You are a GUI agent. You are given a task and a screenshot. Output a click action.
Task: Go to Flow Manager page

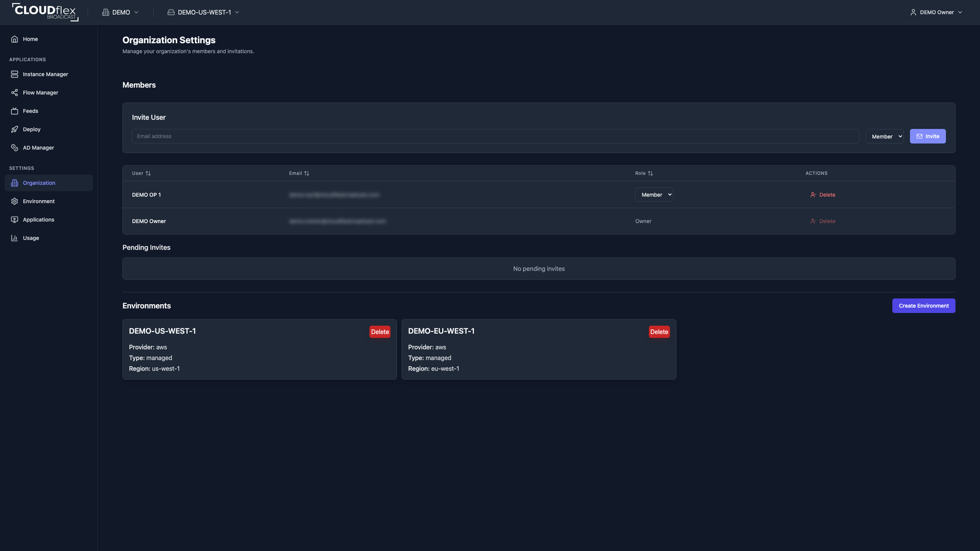pyautogui.click(x=49, y=93)
